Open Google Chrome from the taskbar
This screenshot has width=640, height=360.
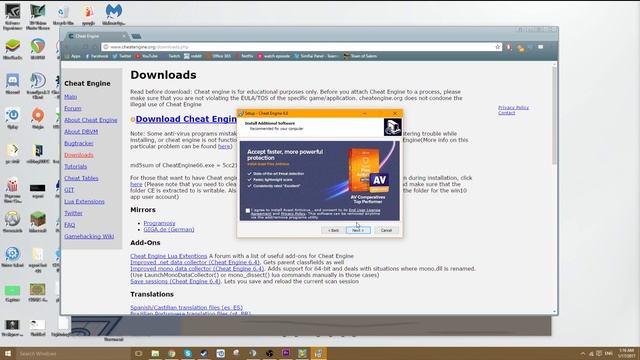[x=171, y=353]
